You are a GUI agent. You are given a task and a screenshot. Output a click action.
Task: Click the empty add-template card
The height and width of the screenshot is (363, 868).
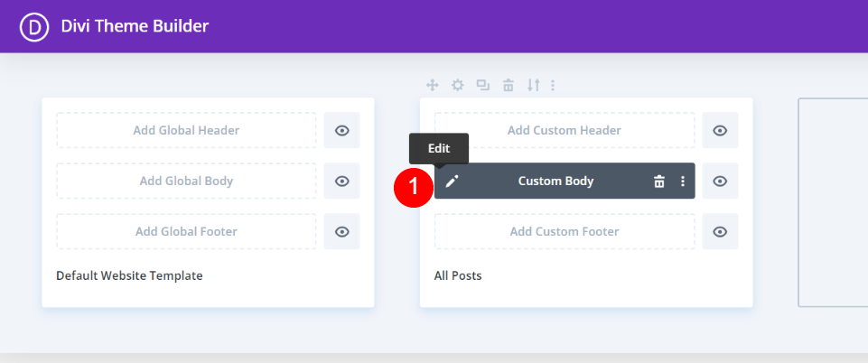[833, 202]
